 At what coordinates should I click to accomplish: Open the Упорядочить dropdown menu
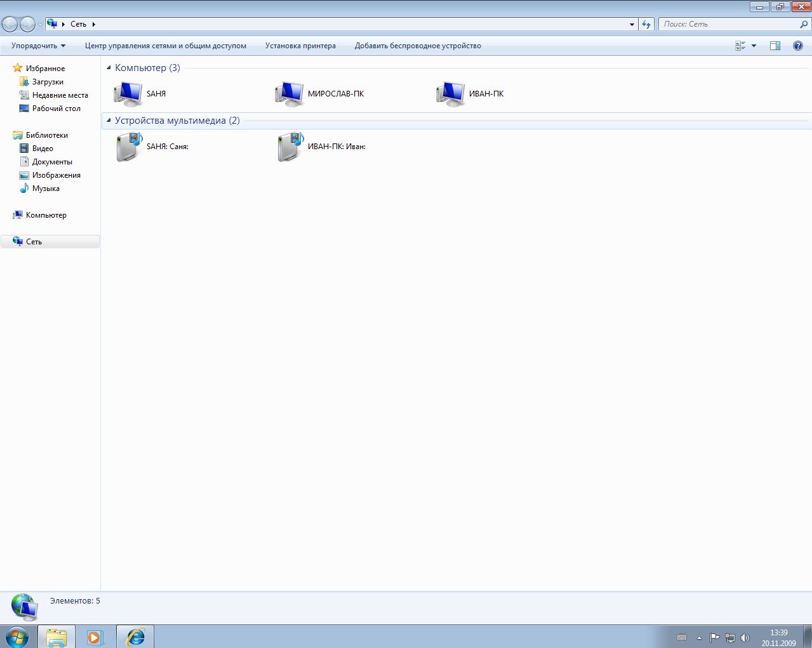[38, 46]
